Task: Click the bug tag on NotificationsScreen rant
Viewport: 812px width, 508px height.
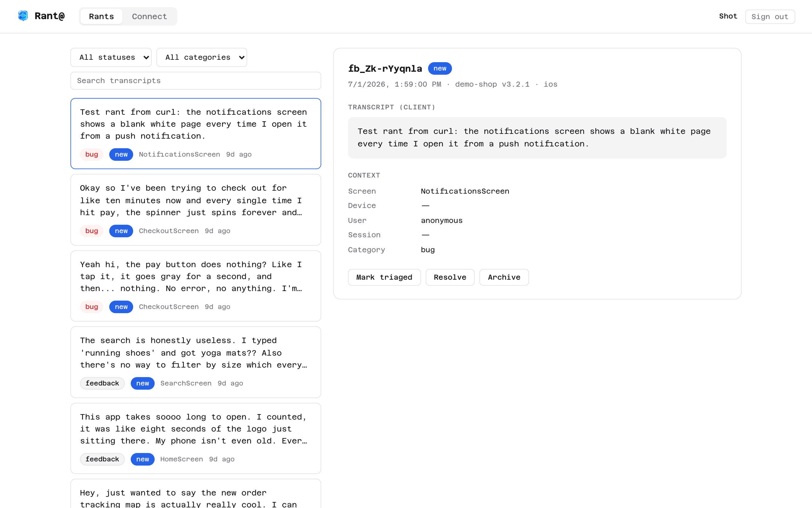Action: 92,154
